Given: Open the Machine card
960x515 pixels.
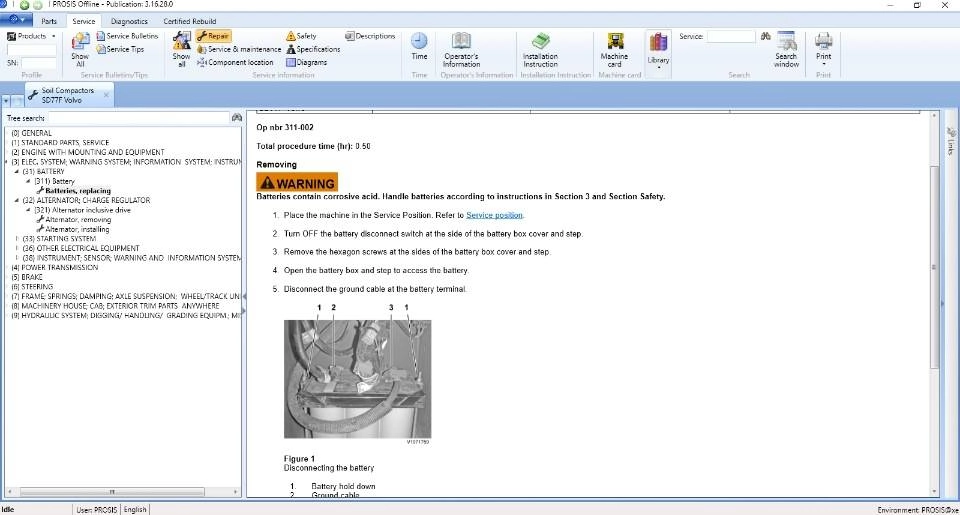Looking at the screenshot, I should coord(615,50).
